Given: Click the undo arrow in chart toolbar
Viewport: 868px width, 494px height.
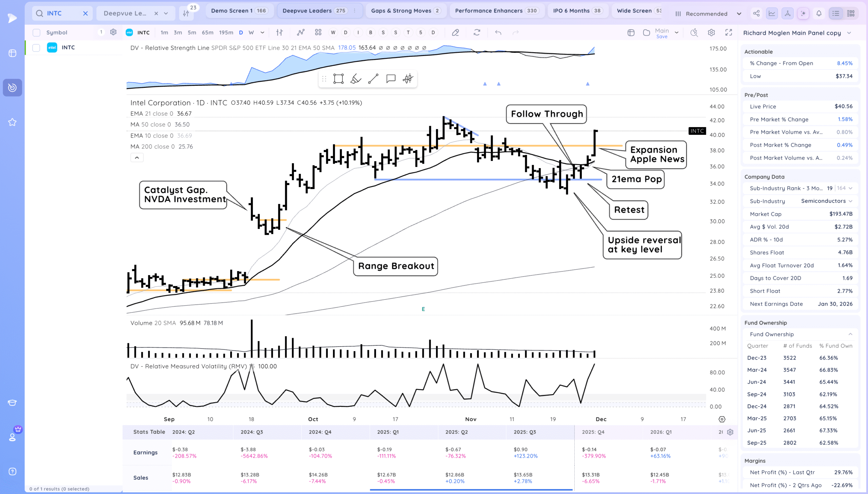Looking at the screenshot, I should pos(498,33).
